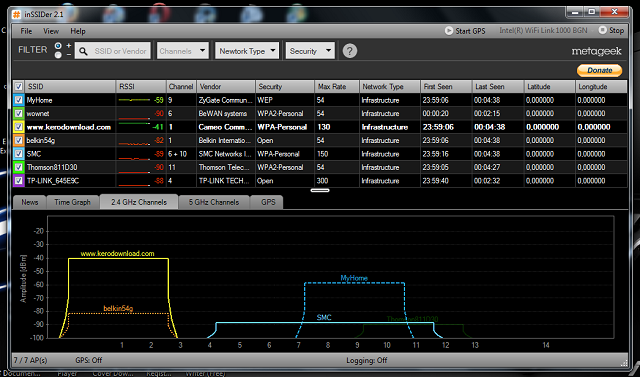Switch to the 5 GHz Channels tab
The width and height of the screenshot is (640, 377).
coord(214,202)
